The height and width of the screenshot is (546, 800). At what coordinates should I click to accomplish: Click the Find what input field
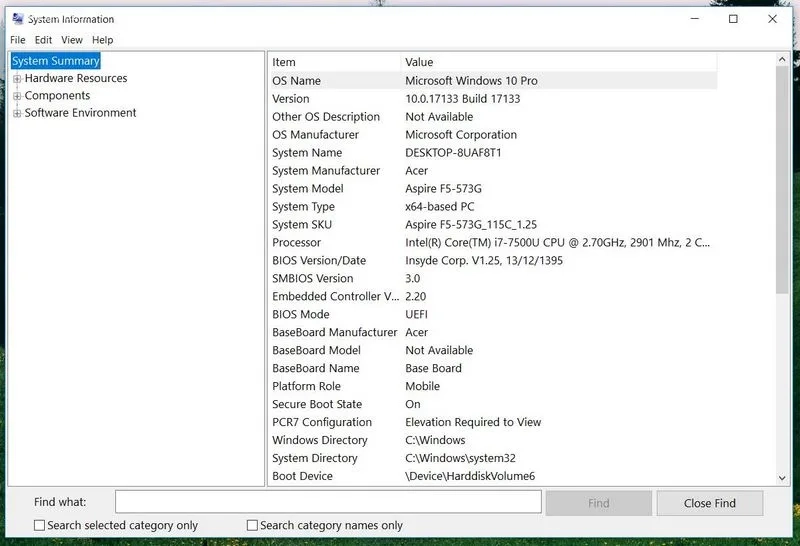click(x=328, y=502)
